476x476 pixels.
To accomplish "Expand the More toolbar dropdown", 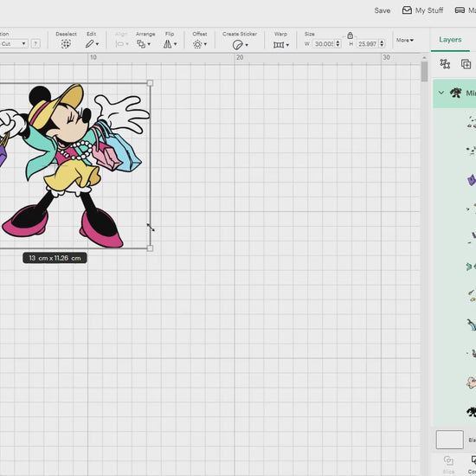I will pyautogui.click(x=405, y=40).
